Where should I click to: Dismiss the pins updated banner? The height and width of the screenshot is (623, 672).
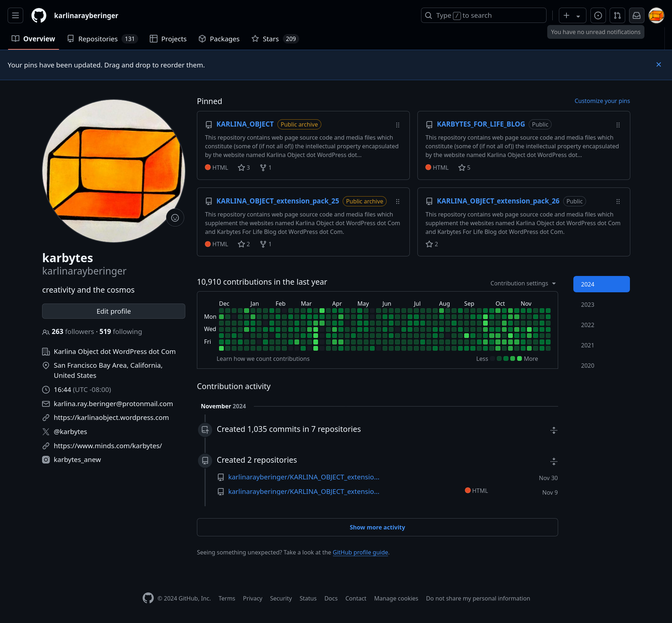point(659,65)
